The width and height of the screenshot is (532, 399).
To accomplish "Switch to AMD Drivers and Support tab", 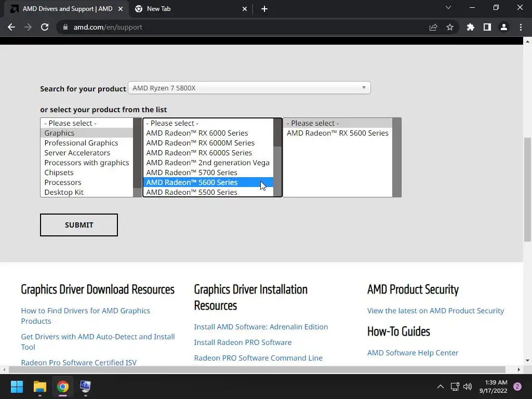I will pos(66,9).
